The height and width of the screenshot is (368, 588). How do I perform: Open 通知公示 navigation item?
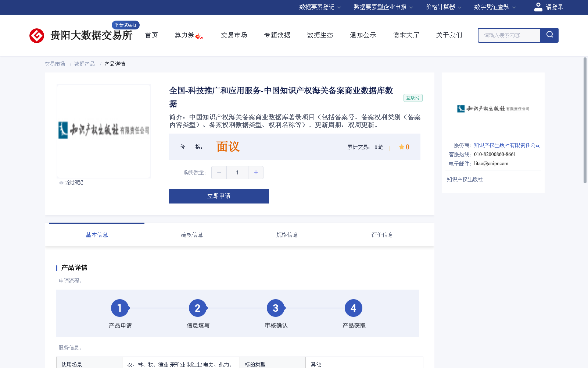[363, 35]
